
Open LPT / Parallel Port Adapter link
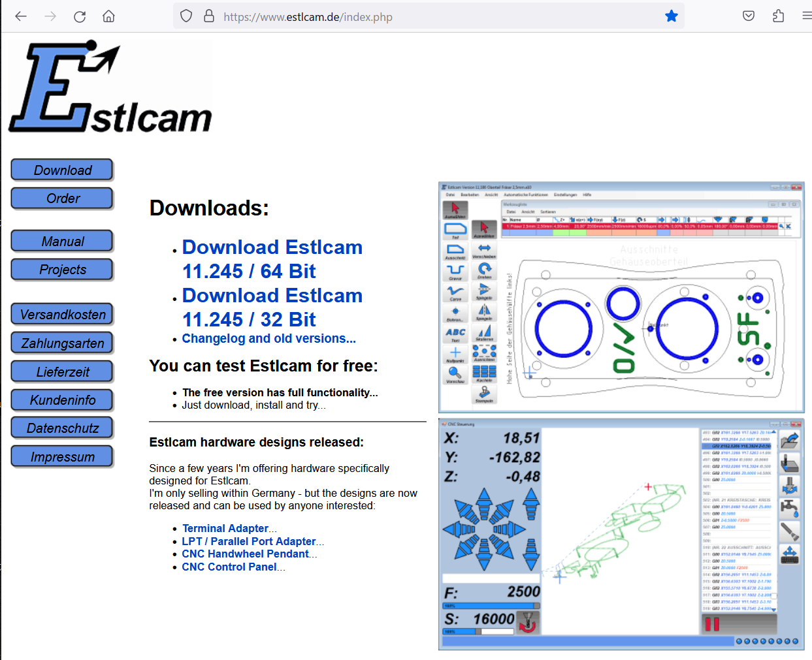[249, 541]
